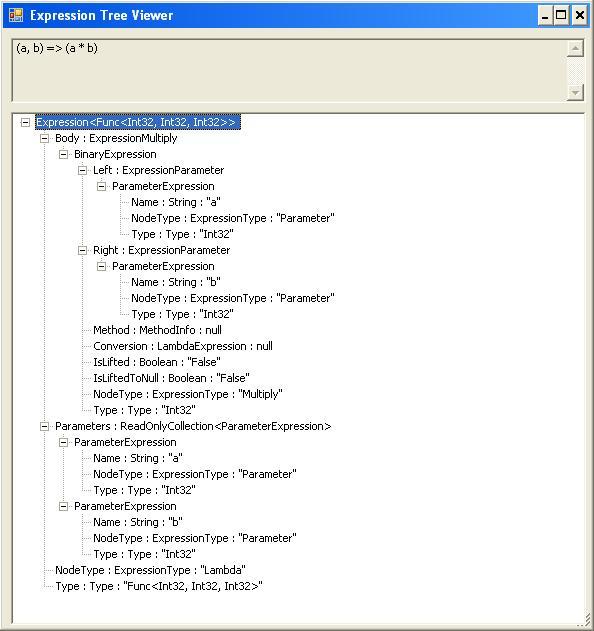Select Method : MethodInfo : null item
Viewport: 594px width, 631px height.
157,330
